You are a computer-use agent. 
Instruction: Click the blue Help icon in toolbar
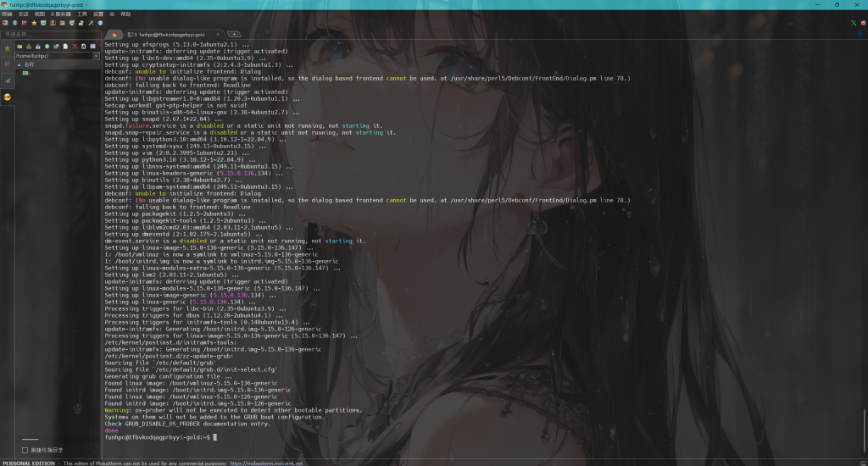[x=100, y=23]
